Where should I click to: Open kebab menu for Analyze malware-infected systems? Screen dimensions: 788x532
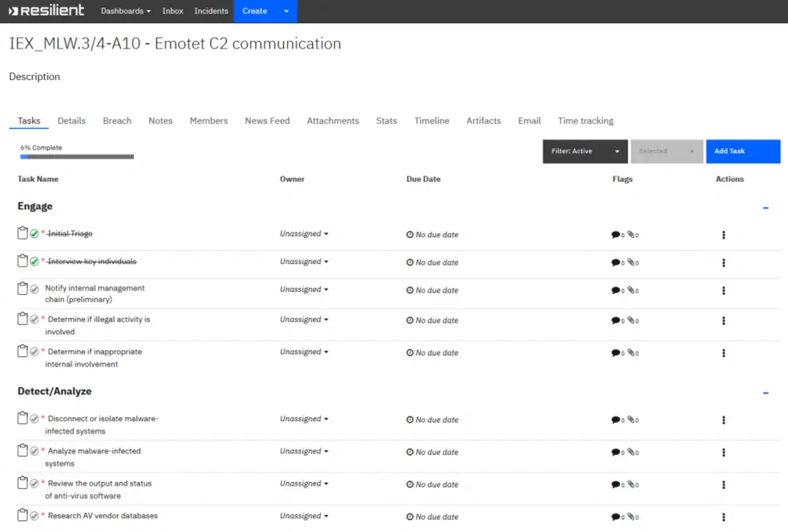tap(724, 452)
